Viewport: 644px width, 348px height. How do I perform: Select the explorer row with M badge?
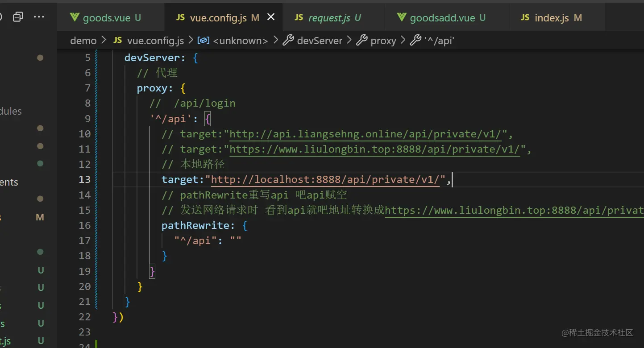(29, 217)
